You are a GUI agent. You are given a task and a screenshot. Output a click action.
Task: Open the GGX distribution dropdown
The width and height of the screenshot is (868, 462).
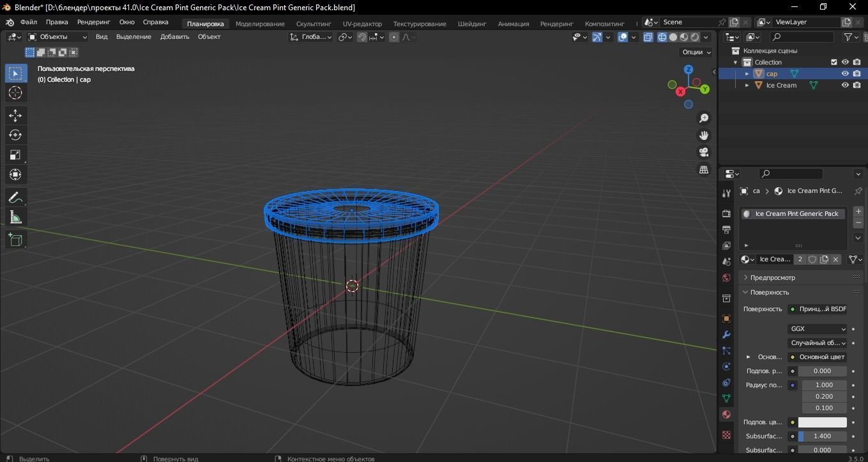[x=818, y=329]
